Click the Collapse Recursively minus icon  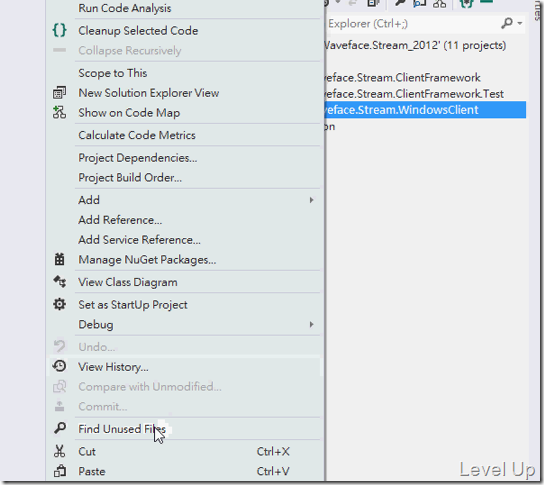[59, 50]
